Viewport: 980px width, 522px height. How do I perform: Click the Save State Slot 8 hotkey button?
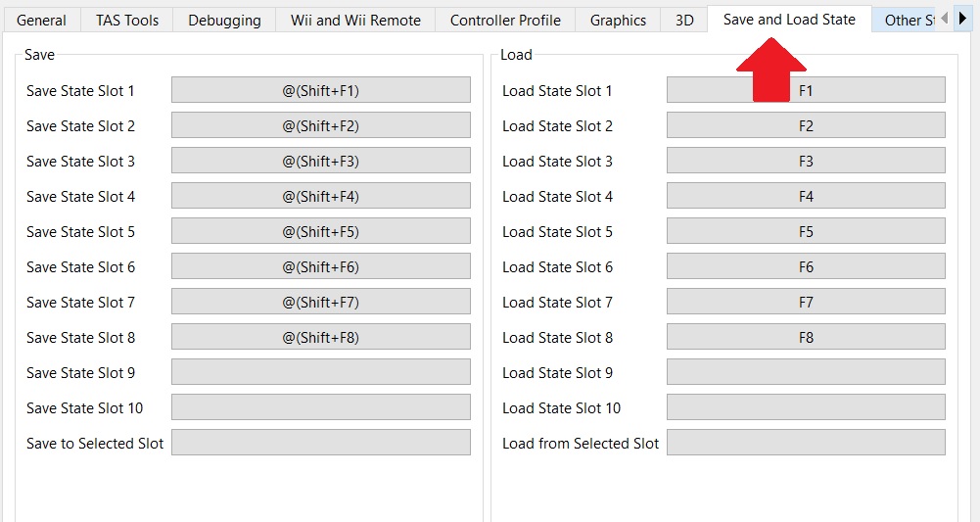(320, 337)
